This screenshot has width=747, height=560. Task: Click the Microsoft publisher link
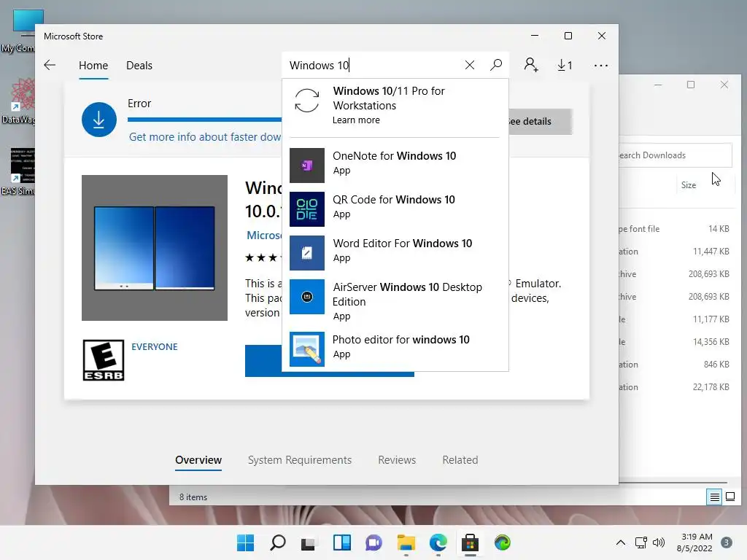coord(264,236)
